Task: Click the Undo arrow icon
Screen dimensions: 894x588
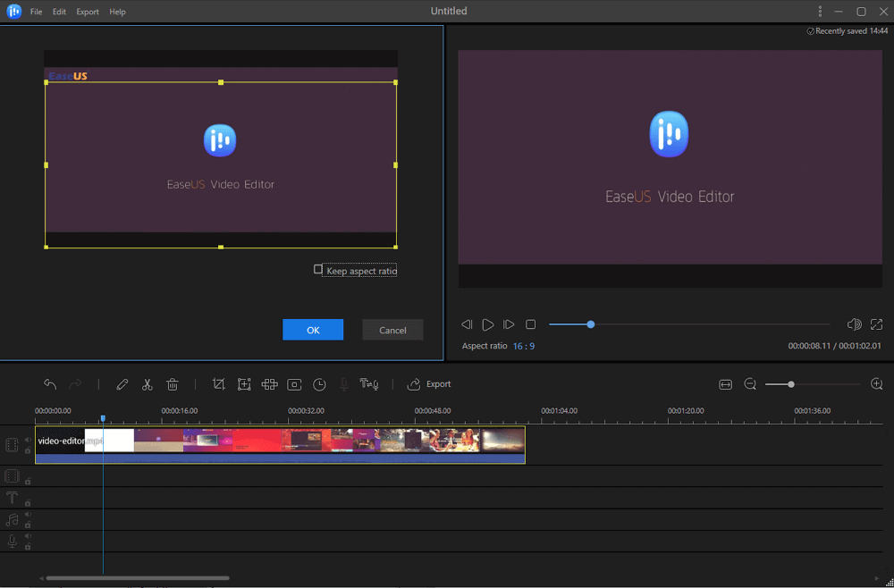Action: (x=50, y=384)
